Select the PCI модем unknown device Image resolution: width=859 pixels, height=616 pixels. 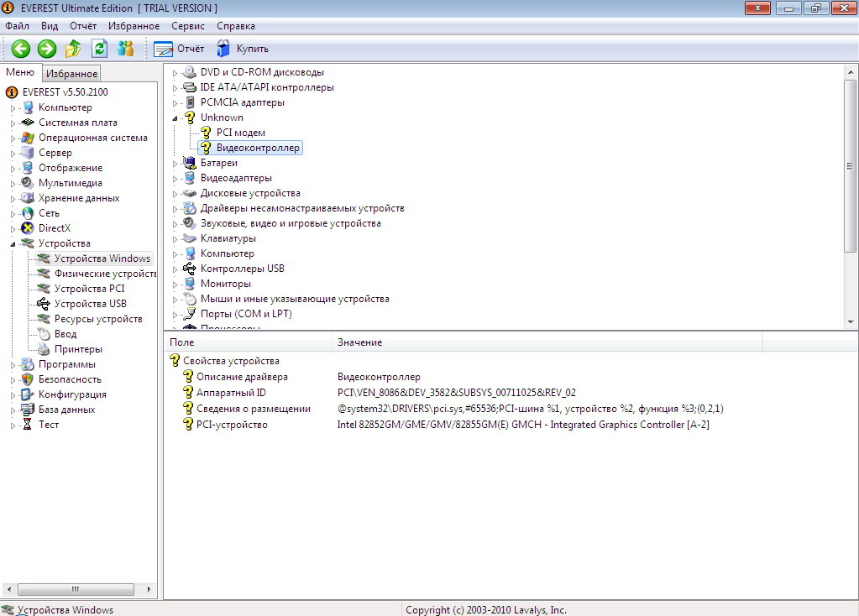(x=240, y=133)
